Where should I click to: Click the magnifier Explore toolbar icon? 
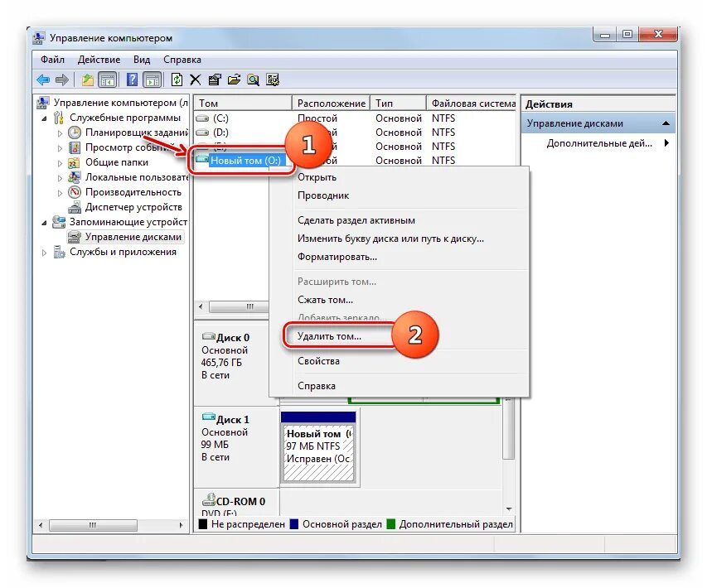click(254, 80)
